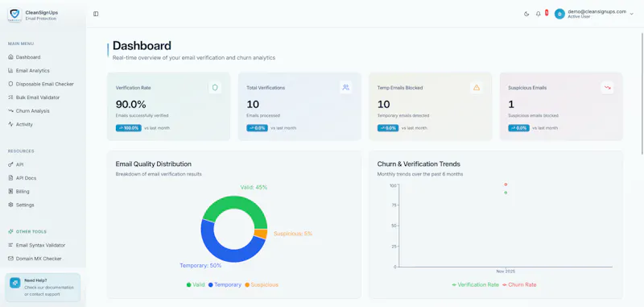Viewport: 644px width, 307px height.
Task: Click the Bulk Email Validator icon
Action: tap(10, 97)
